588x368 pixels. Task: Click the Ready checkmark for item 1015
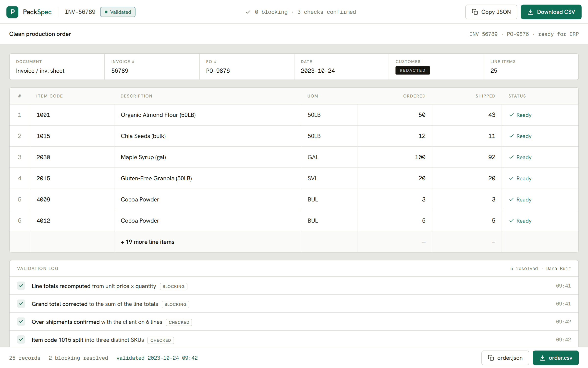pos(511,136)
